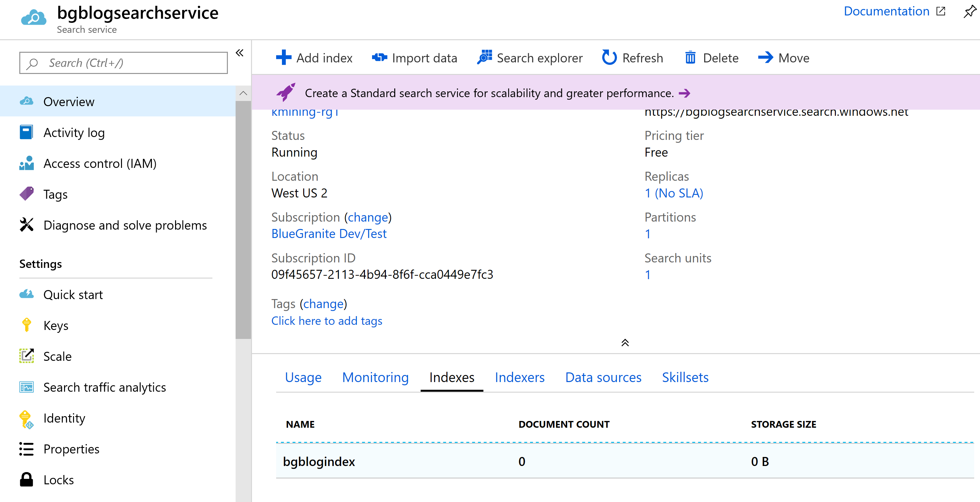Click the Refresh circular arrow icon
The image size is (980, 502).
[x=609, y=58]
